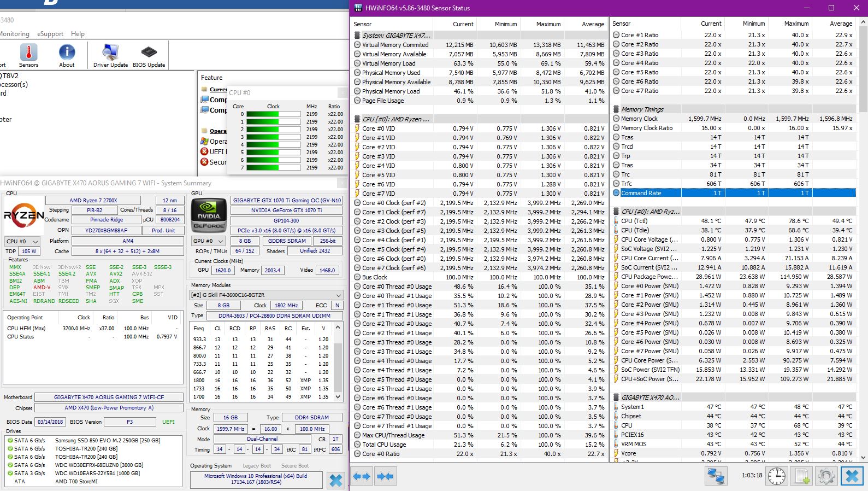Viewport: 868px width, 491px height.
Task: Open sensor settings gear icon
Action: pos(826,476)
